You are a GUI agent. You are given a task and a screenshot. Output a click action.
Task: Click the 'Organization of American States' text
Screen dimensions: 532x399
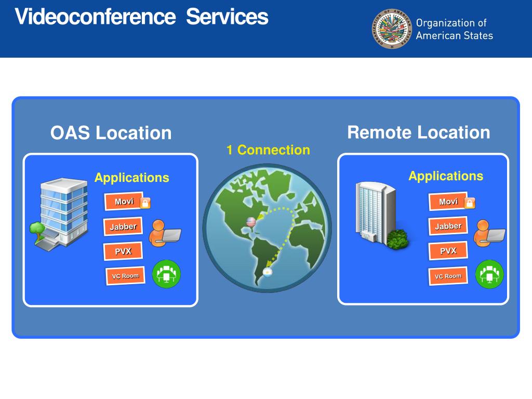(454, 29)
